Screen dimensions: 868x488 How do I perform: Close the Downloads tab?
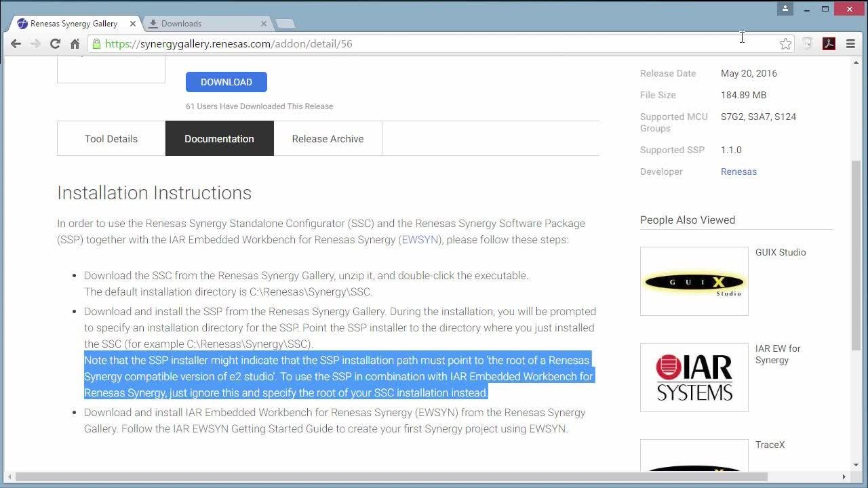click(x=264, y=24)
